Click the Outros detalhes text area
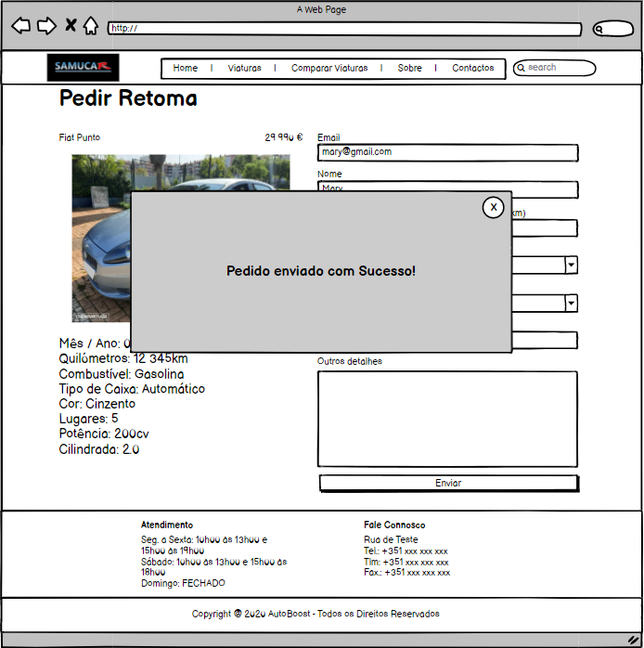The width and height of the screenshot is (644, 648). [447, 418]
